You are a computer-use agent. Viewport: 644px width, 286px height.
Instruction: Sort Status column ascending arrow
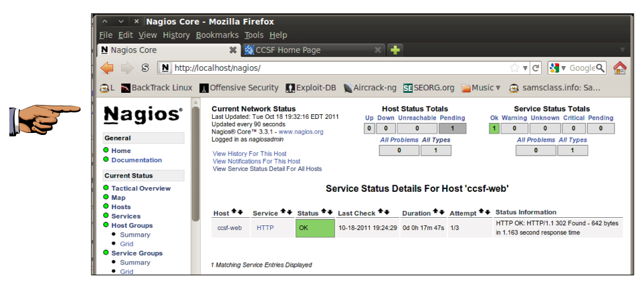(323, 212)
